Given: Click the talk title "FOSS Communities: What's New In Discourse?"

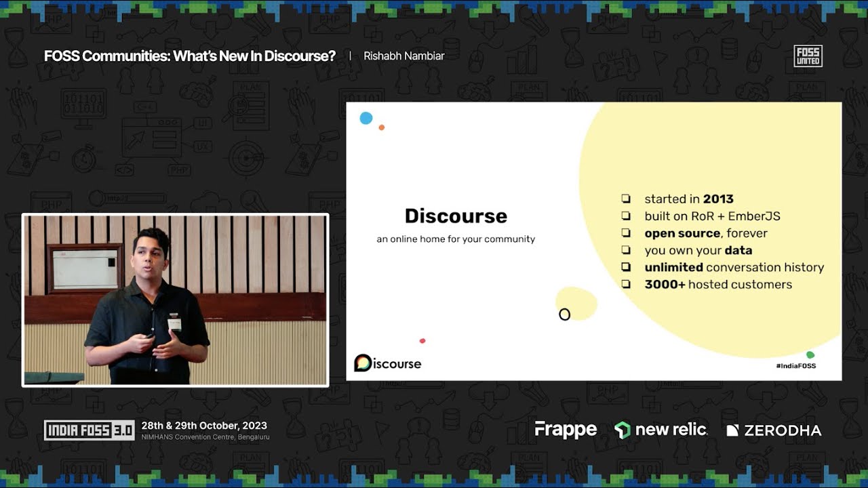Looking at the screenshot, I should 190,56.
